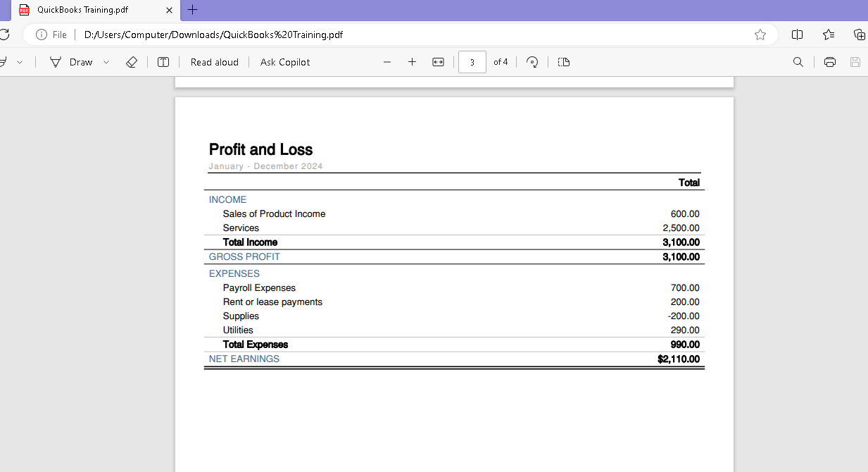Zoom out with the minus button
This screenshot has width=868, height=472.
click(x=387, y=62)
